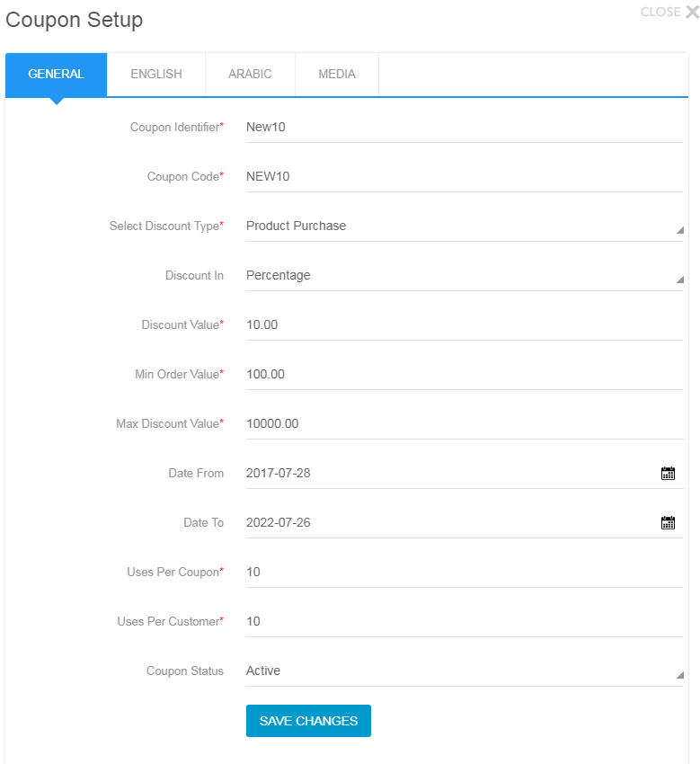Edit the Min Order Value field
Viewport: 700px width, 764px height.
coord(465,374)
